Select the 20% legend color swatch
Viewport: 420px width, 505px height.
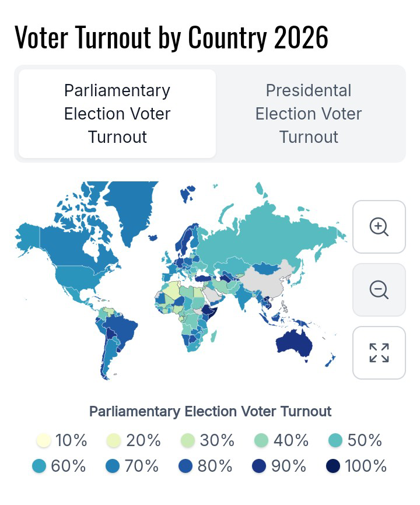click(114, 441)
